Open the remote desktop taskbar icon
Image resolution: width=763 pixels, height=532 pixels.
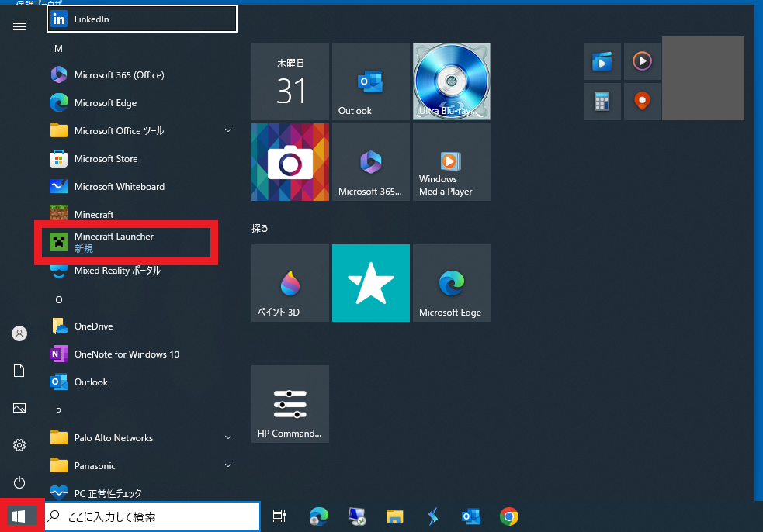357,516
